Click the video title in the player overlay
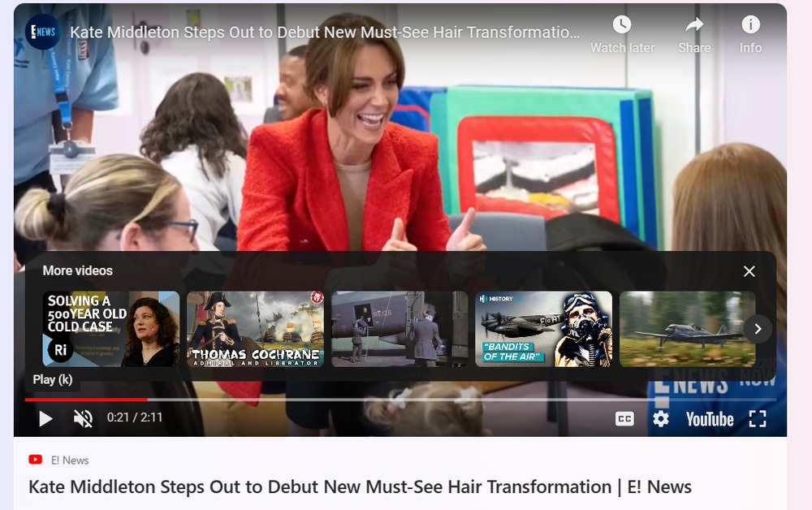Image resolution: width=812 pixels, height=510 pixels. (325, 32)
